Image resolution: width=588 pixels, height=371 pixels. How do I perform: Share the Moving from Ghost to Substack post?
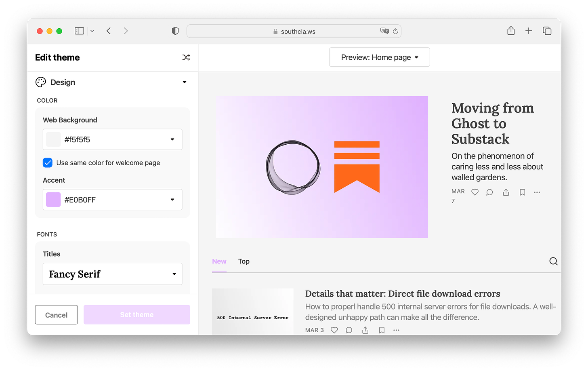point(506,192)
